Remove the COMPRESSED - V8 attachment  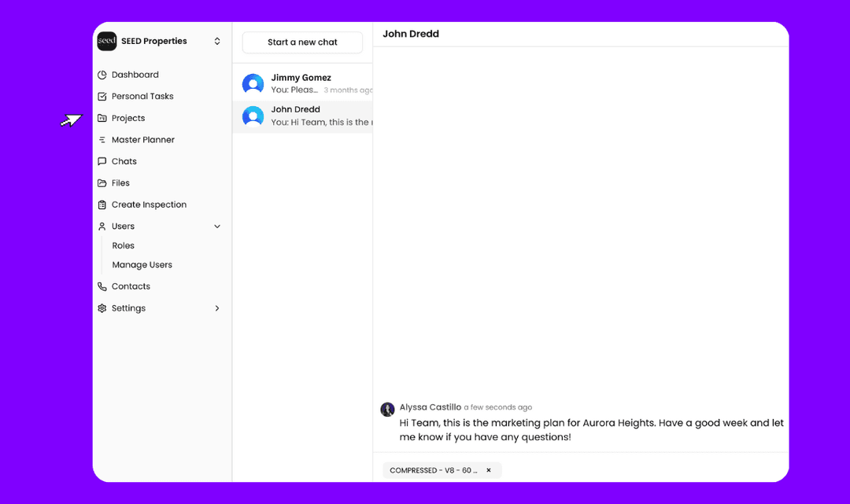(x=489, y=470)
